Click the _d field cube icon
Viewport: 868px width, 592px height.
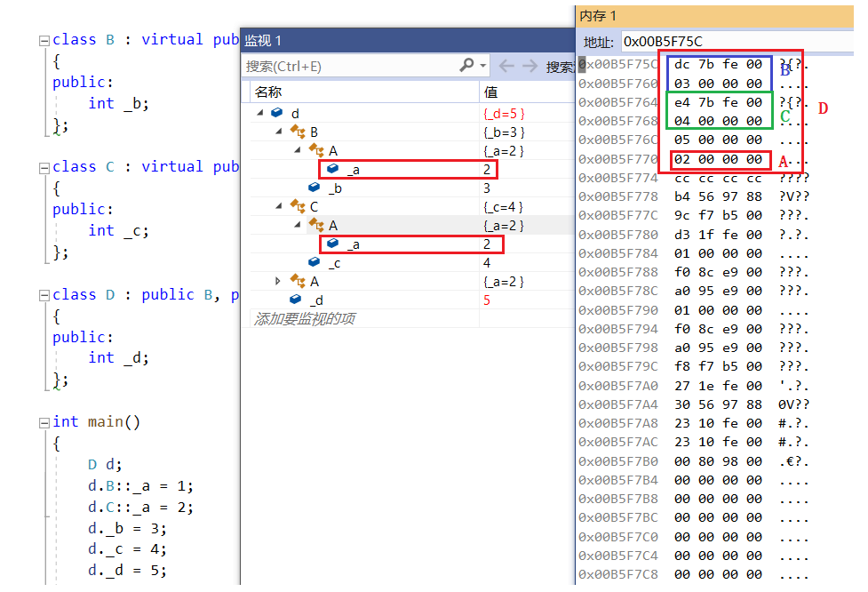pos(296,299)
